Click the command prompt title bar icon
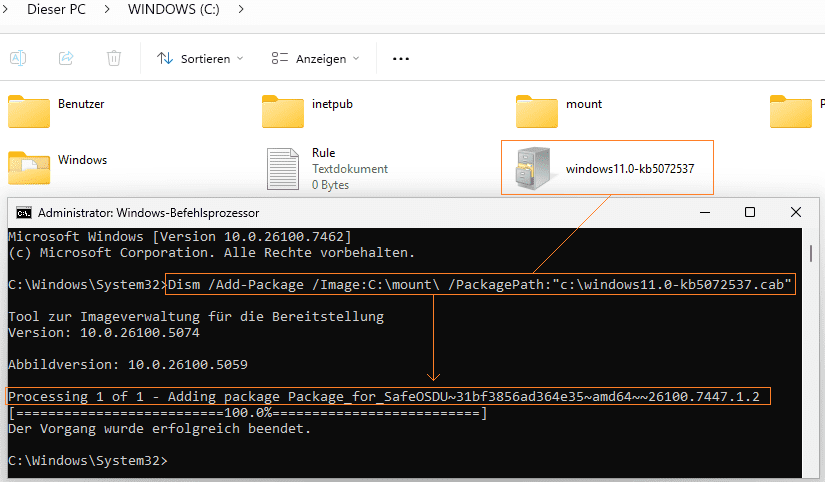 pos(24,212)
